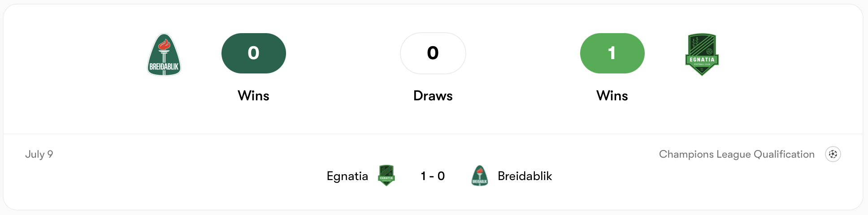Open the Egnatia team name link

click(x=347, y=176)
